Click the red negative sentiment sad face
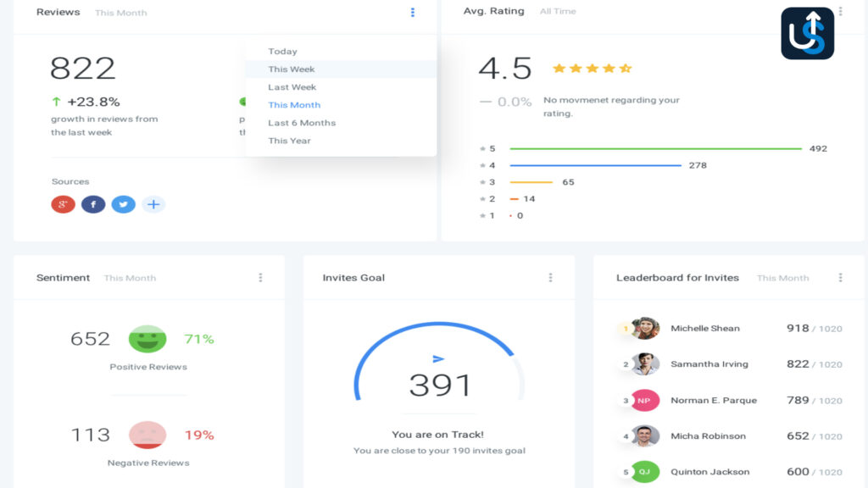Image resolution: width=868 pixels, height=488 pixels. (x=148, y=435)
